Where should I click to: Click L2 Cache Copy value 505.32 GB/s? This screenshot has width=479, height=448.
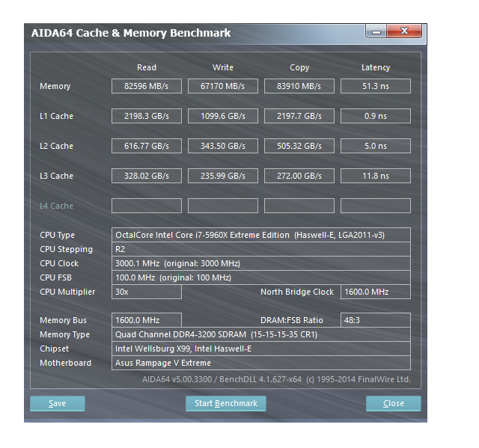click(x=299, y=146)
